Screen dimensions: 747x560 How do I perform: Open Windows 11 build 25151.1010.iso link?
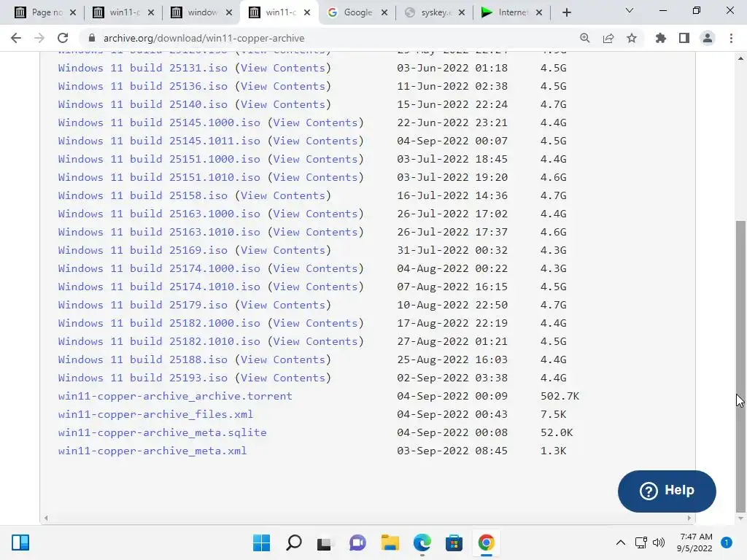[159, 177]
